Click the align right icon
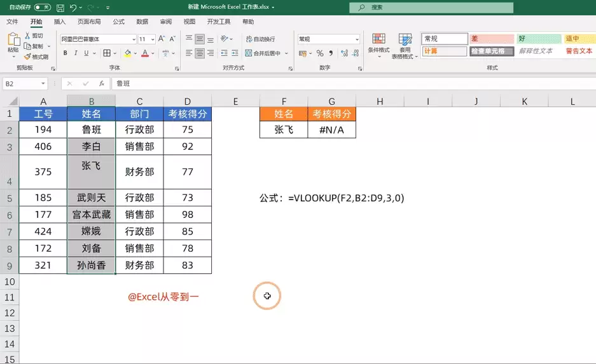This screenshot has width=596, height=364. point(210,53)
